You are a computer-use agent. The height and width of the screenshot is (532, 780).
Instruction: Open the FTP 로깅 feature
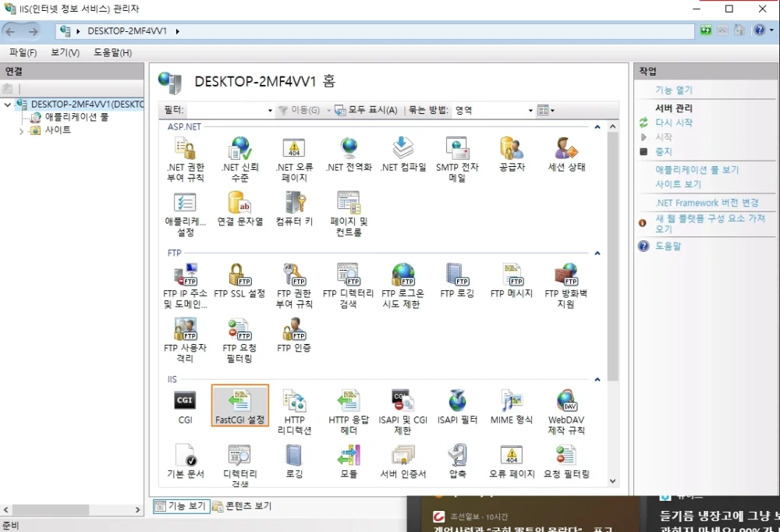457,281
